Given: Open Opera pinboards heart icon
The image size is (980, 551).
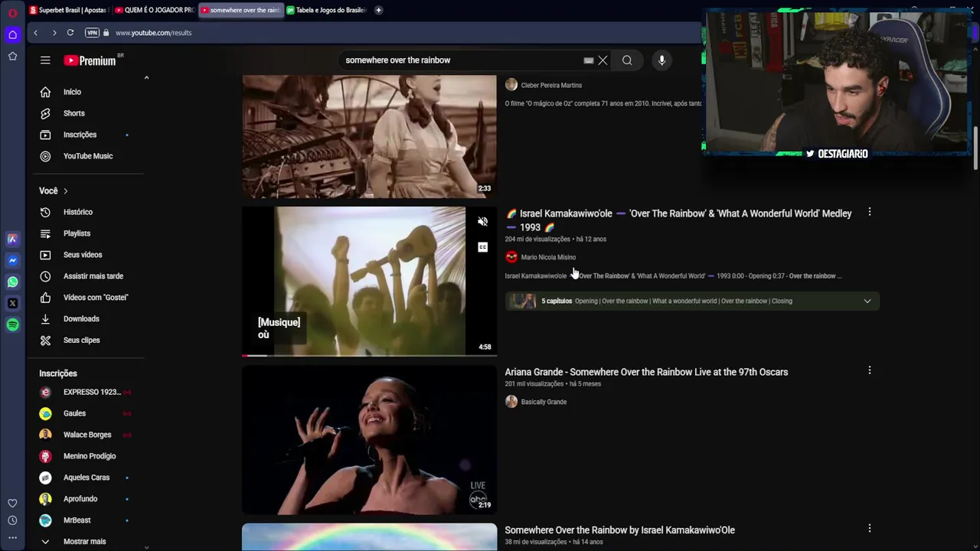Looking at the screenshot, I should [12, 503].
